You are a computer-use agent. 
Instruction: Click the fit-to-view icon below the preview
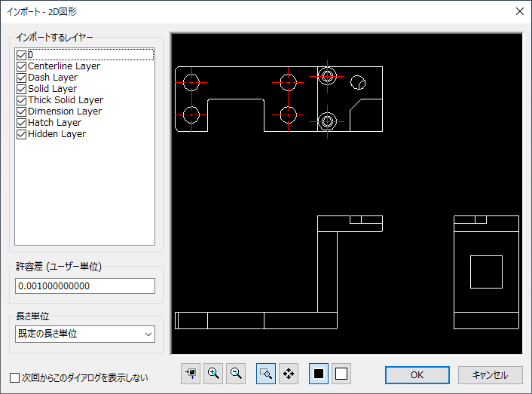pos(191,374)
